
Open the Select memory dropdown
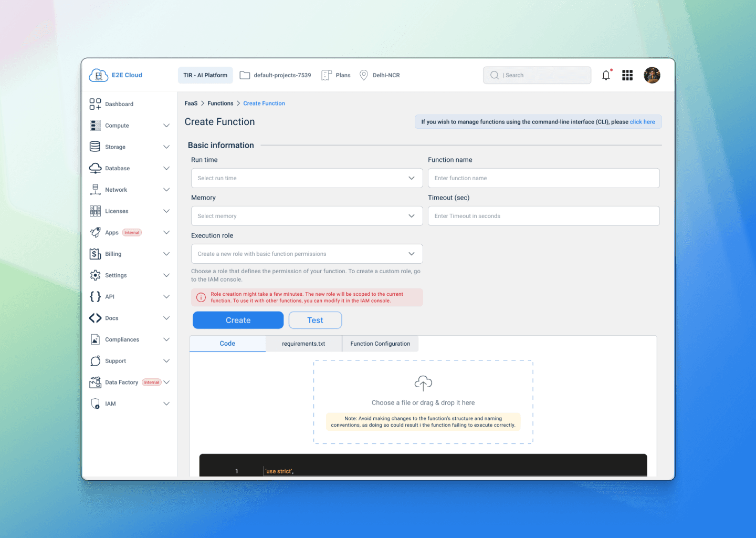point(307,216)
